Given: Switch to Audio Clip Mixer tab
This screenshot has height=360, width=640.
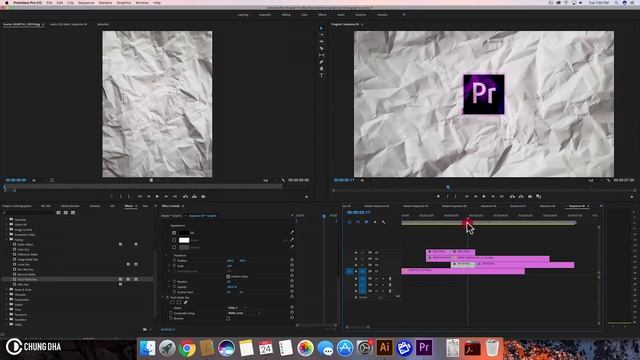Looking at the screenshot, I should pyautogui.click(x=69, y=24).
